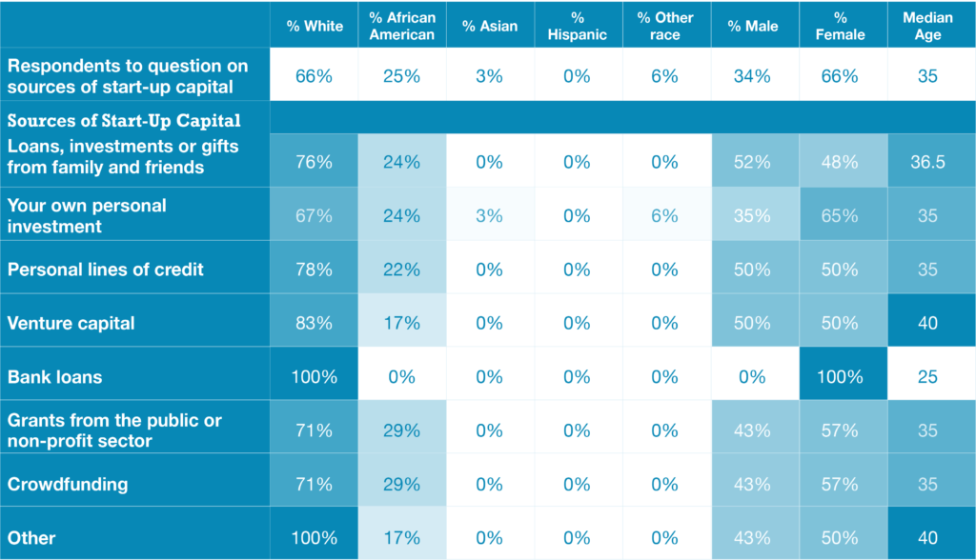This screenshot has width=976, height=560.
Task: Select the 83% cell in Venture capital row
Action: pos(314,323)
